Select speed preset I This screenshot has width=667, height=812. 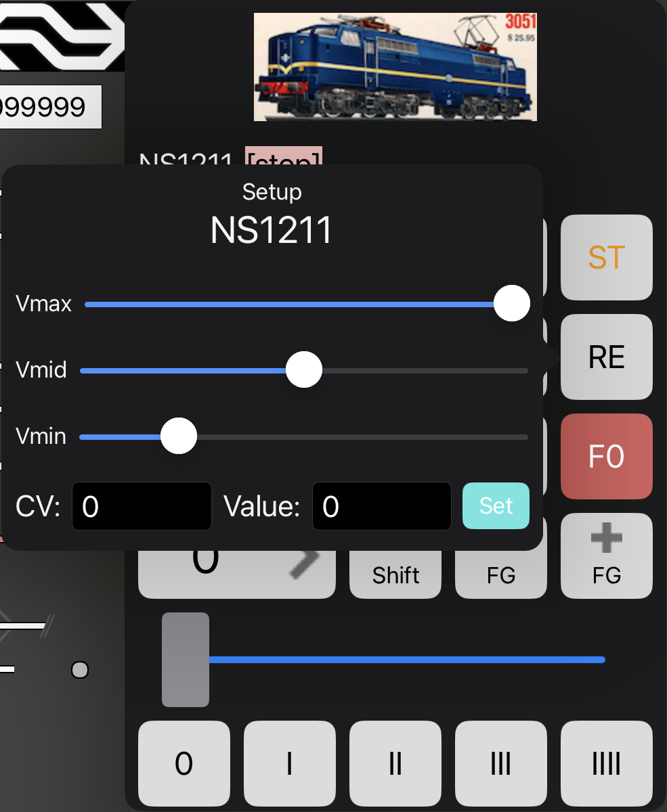pos(289,764)
